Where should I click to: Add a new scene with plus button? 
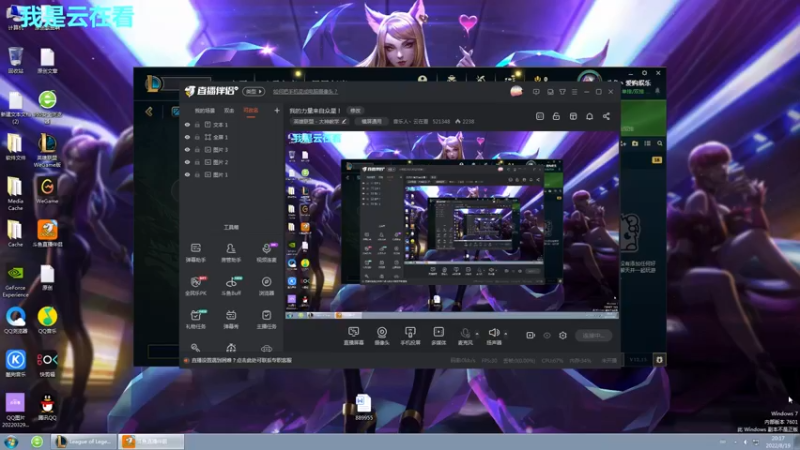pos(277,110)
